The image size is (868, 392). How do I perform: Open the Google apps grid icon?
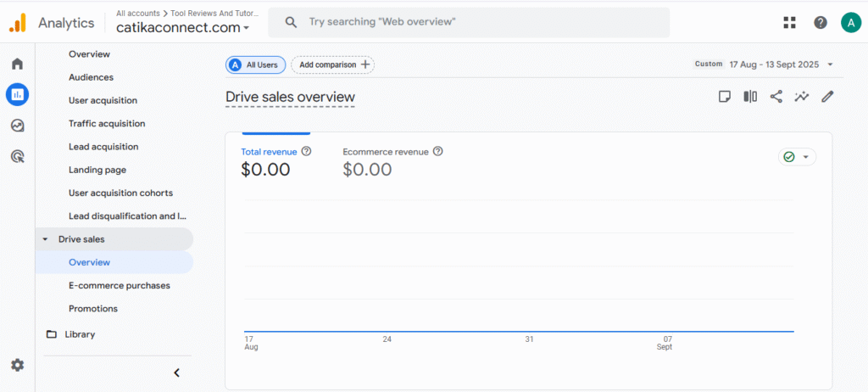[790, 23]
